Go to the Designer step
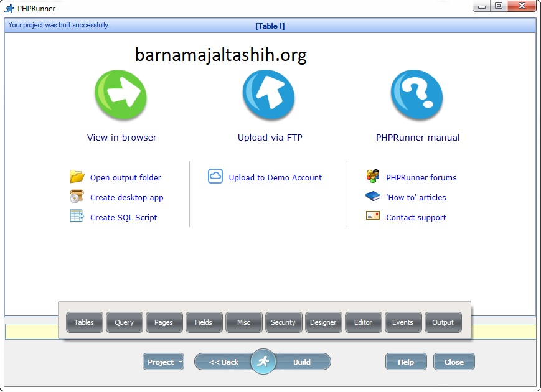The width and height of the screenshot is (541, 392). (x=323, y=322)
